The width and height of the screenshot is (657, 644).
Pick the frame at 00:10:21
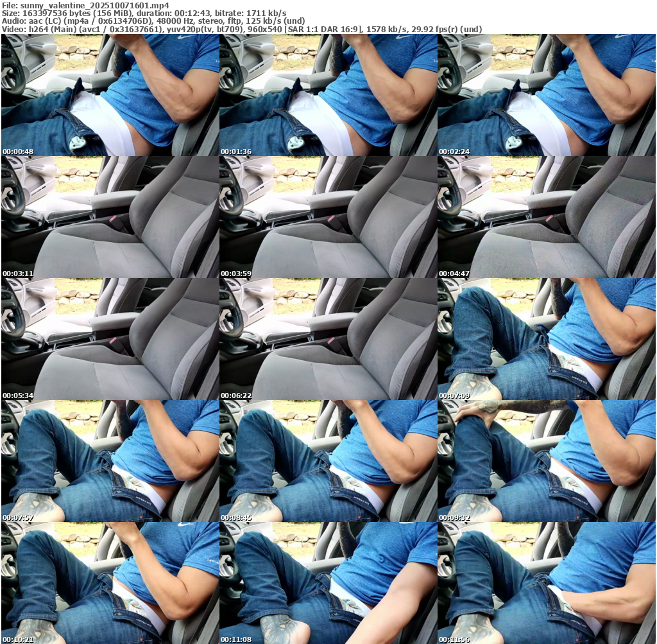tap(110, 583)
